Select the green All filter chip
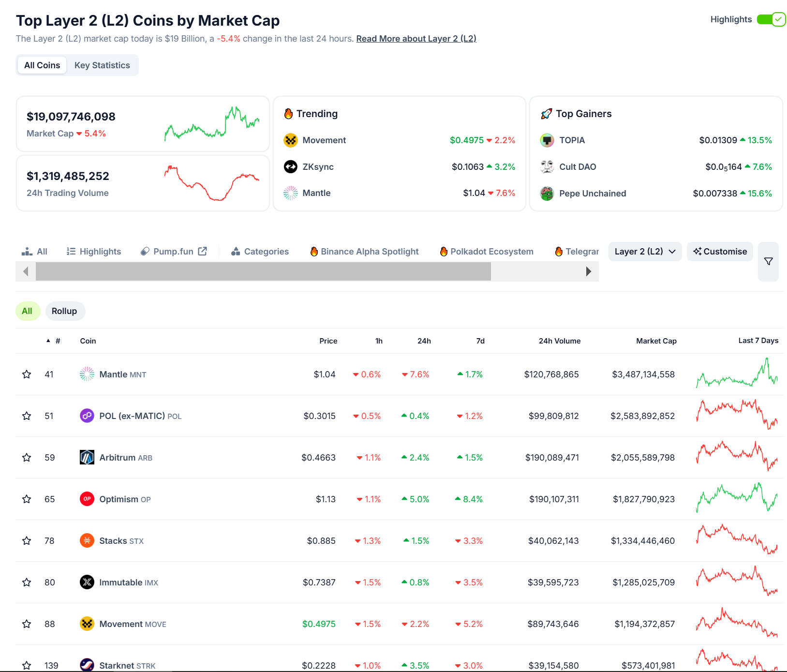 pos(27,311)
